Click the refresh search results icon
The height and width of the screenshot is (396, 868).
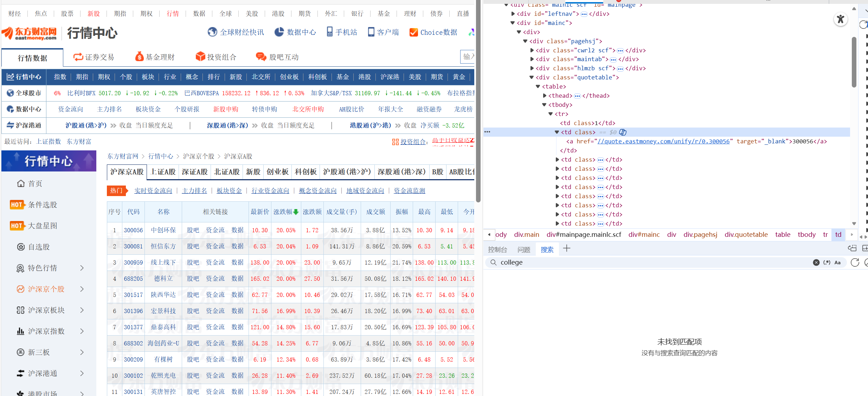click(x=855, y=262)
